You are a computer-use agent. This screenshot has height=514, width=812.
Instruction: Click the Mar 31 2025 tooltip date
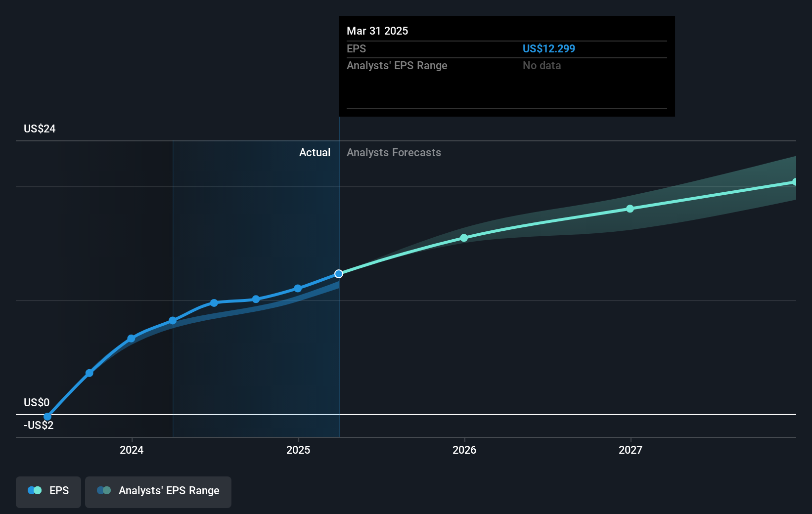[x=377, y=31]
